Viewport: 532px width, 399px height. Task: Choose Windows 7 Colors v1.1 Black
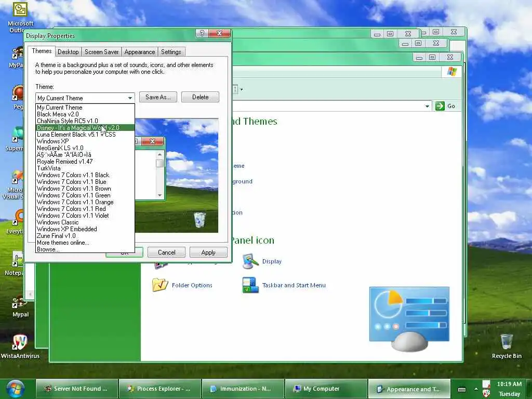(85, 175)
